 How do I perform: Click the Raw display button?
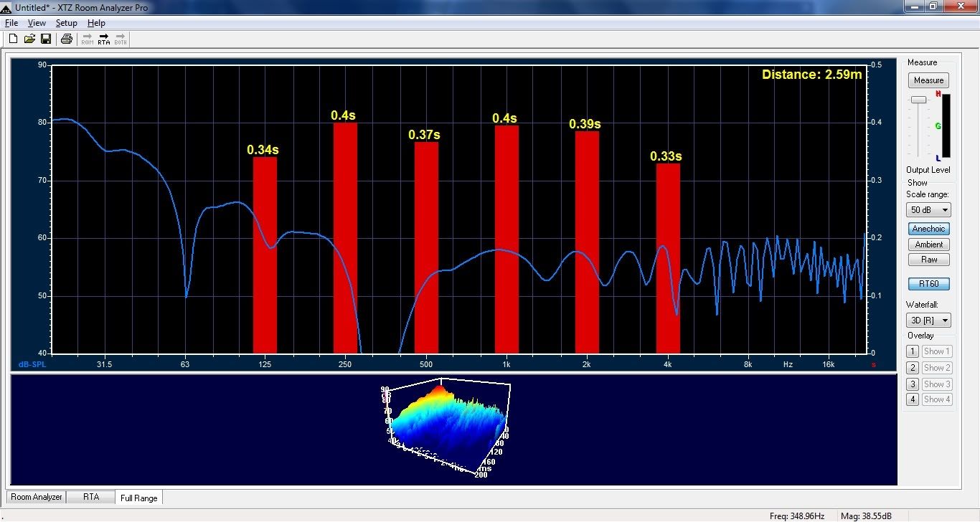(928, 260)
